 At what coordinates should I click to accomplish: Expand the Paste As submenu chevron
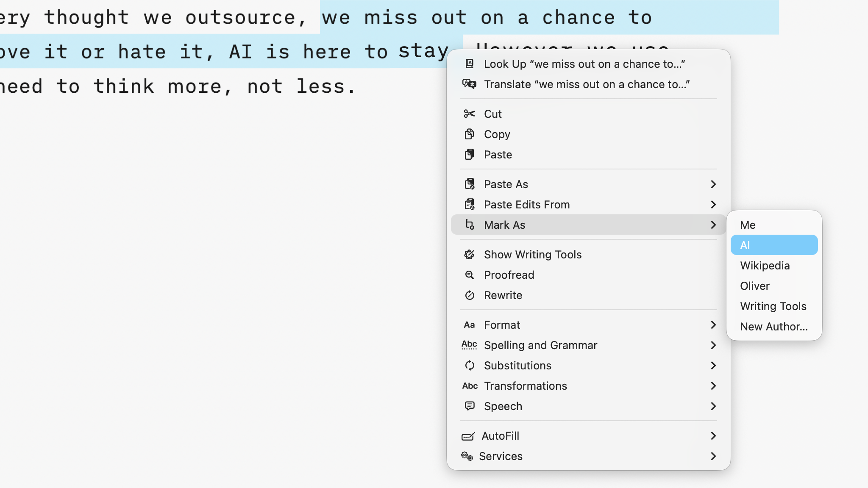pos(714,184)
